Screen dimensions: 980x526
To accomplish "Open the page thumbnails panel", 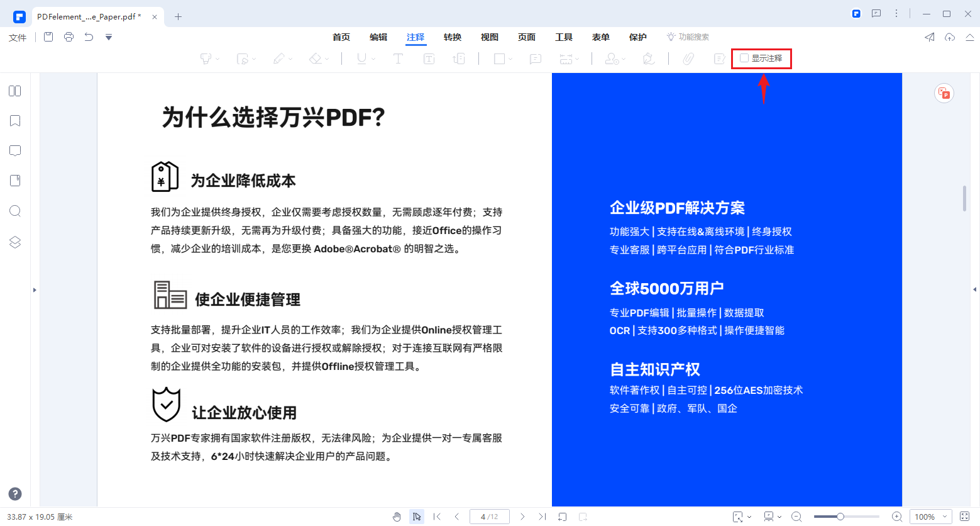I will click(14, 91).
